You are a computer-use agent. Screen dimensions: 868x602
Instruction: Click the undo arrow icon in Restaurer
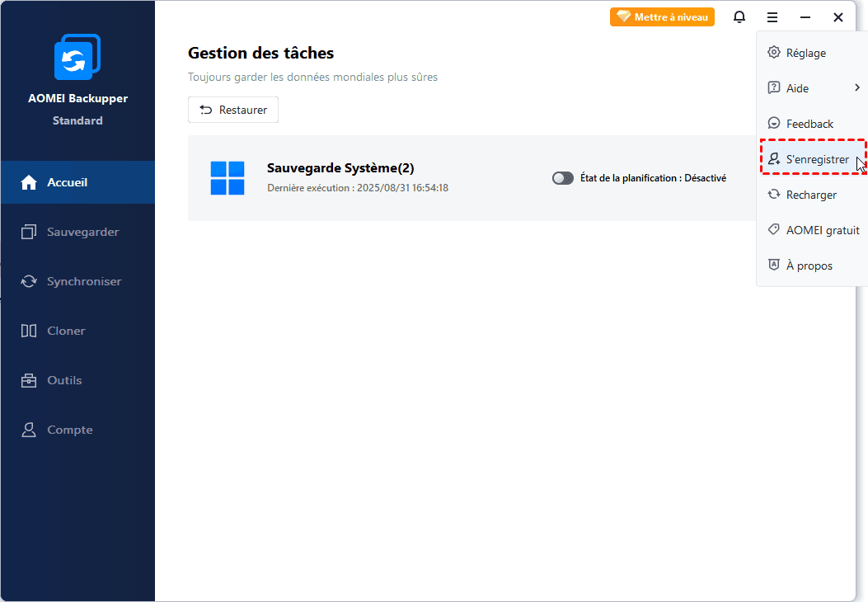pyautogui.click(x=206, y=110)
